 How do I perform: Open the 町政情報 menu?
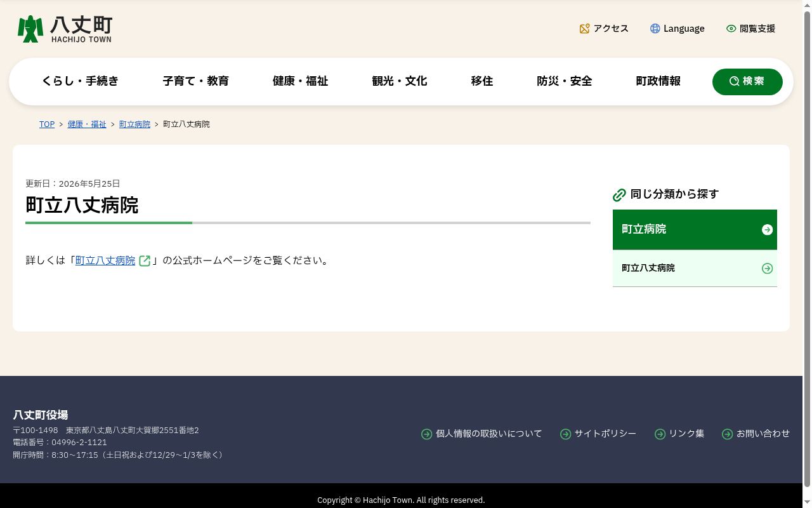point(658,81)
